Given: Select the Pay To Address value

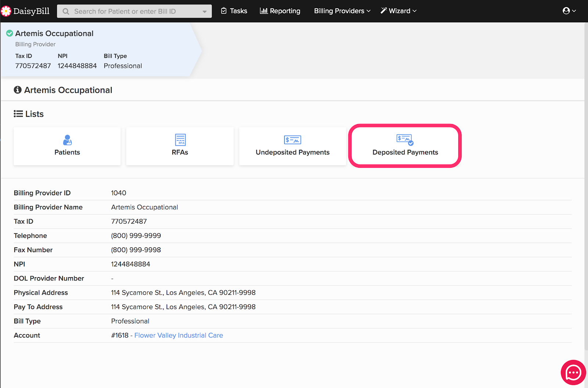Looking at the screenshot, I should (183, 307).
